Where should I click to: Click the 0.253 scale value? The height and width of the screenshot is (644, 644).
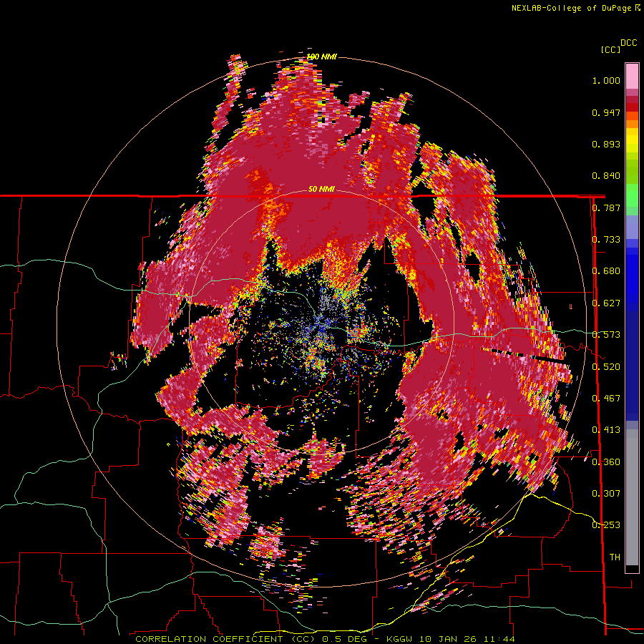click(x=606, y=525)
